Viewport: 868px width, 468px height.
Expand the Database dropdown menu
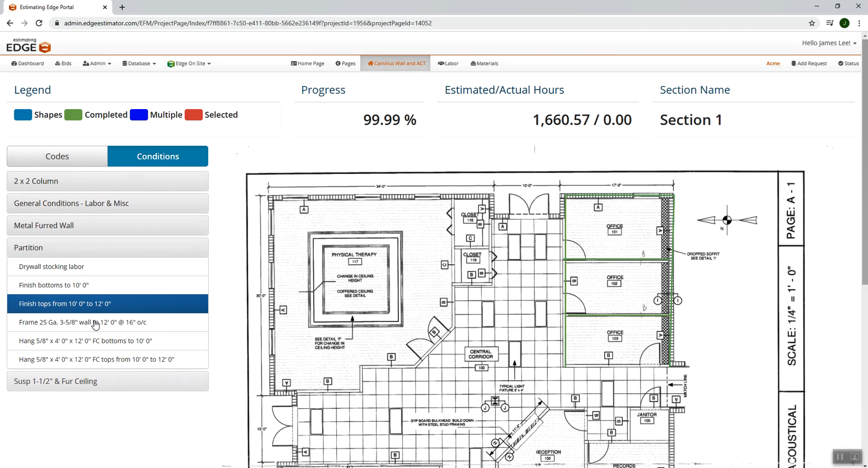coord(139,63)
